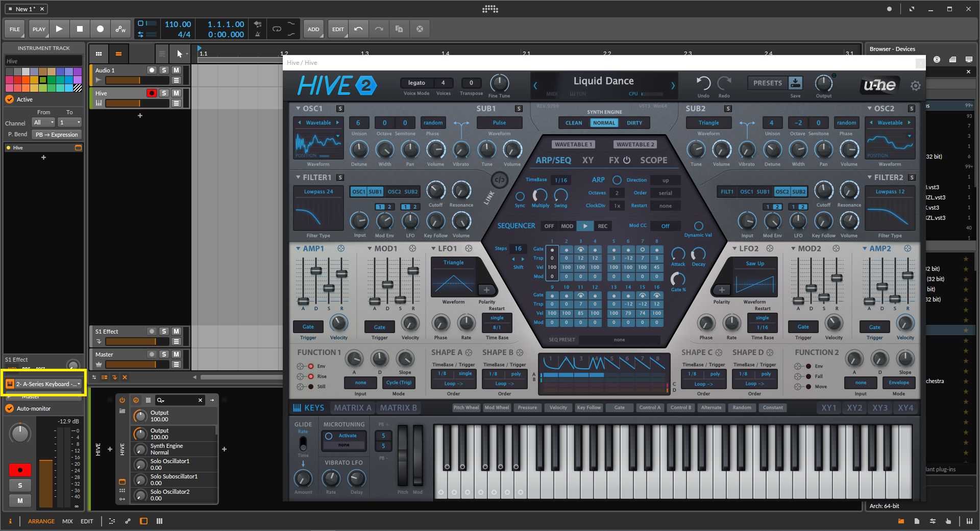The height and width of the screenshot is (531, 980).
Task: Select previous Hive preset arrow
Action: (535, 86)
